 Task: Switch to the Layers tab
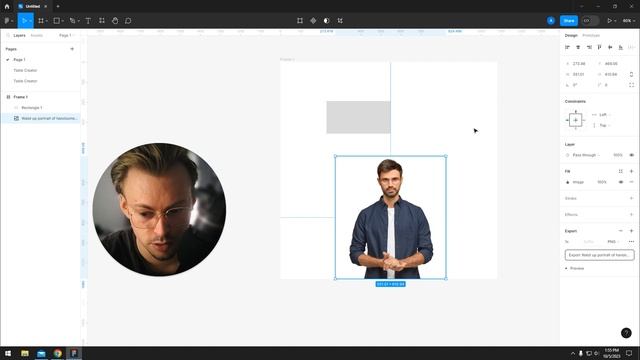pos(19,36)
